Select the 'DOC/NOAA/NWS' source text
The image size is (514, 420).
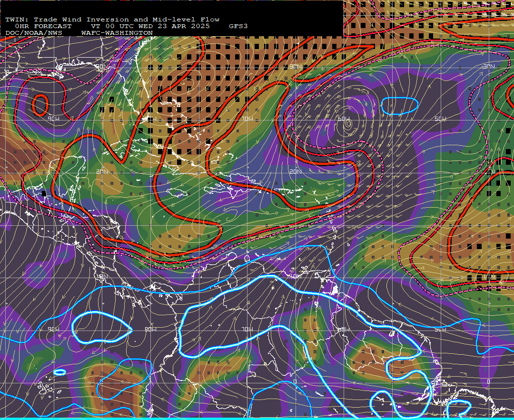(34, 33)
